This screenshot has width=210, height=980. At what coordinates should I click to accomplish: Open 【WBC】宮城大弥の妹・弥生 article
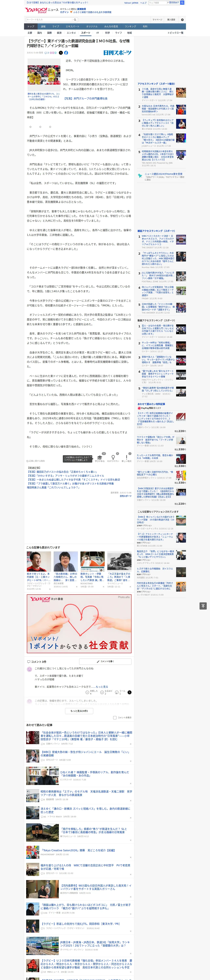pyautogui.click(x=85, y=754)
